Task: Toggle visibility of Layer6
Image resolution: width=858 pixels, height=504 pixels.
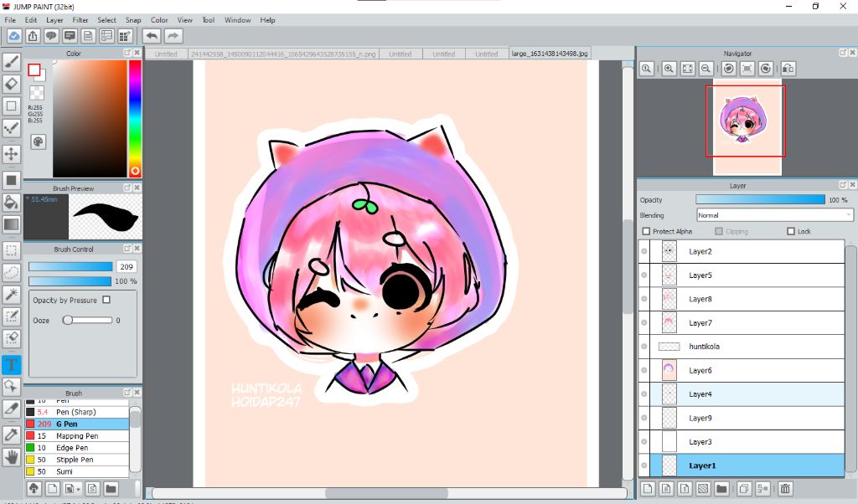Action: click(x=644, y=370)
